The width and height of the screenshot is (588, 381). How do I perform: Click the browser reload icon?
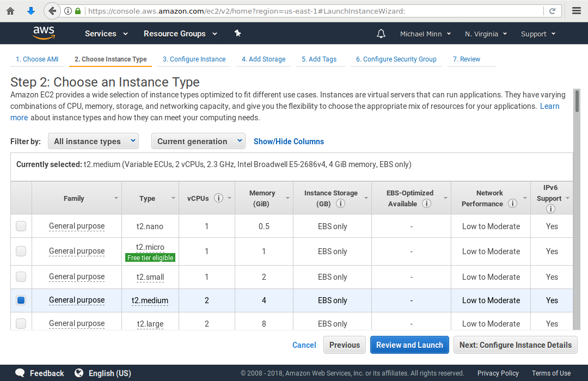[552, 11]
